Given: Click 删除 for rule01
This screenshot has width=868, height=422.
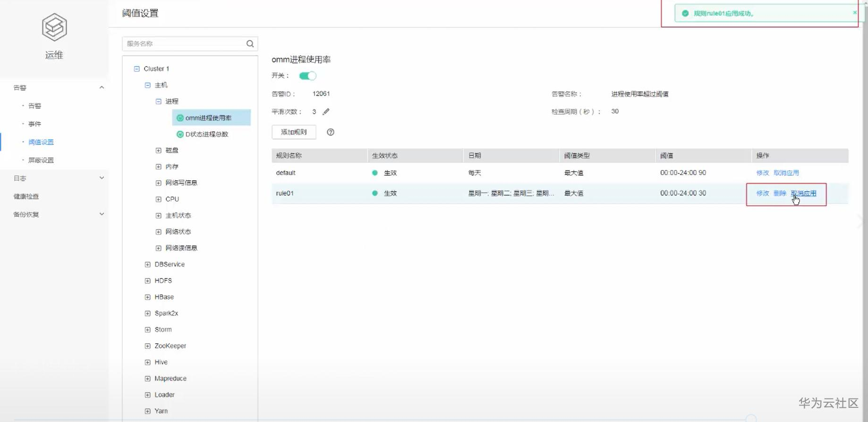Looking at the screenshot, I should [780, 193].
